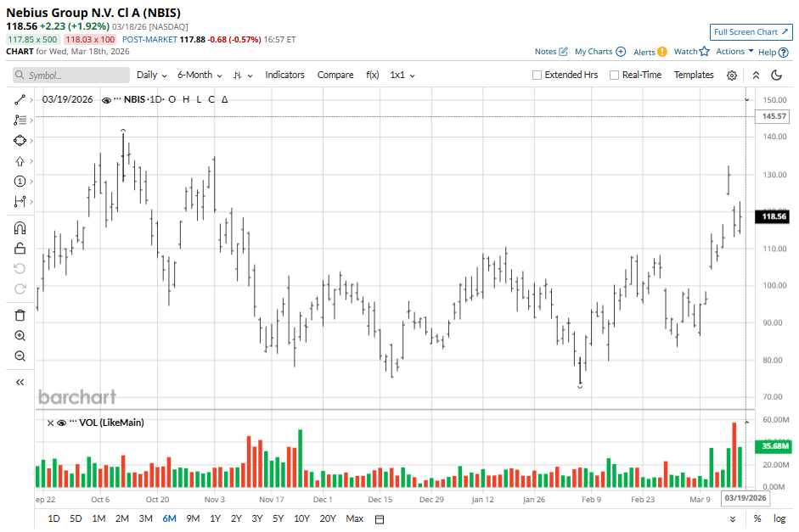Focus the Symbol search field

71,76
